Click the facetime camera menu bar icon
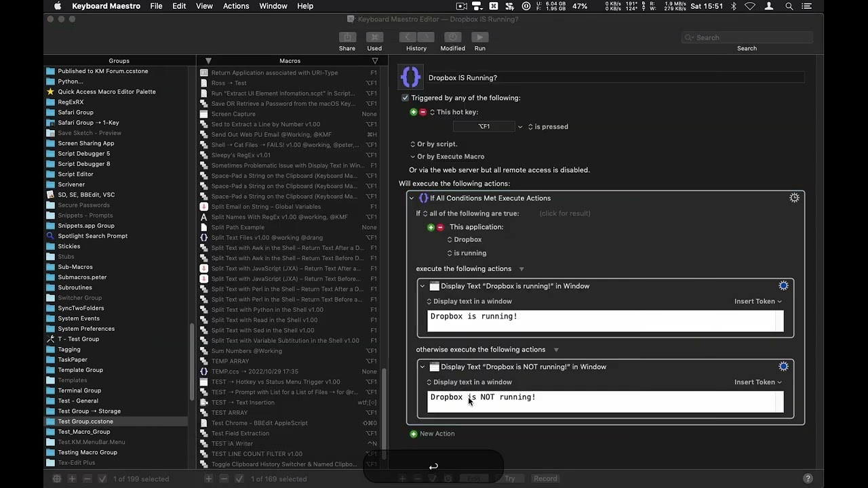Screen dimensions: 868x488 [x=461, y=6]
